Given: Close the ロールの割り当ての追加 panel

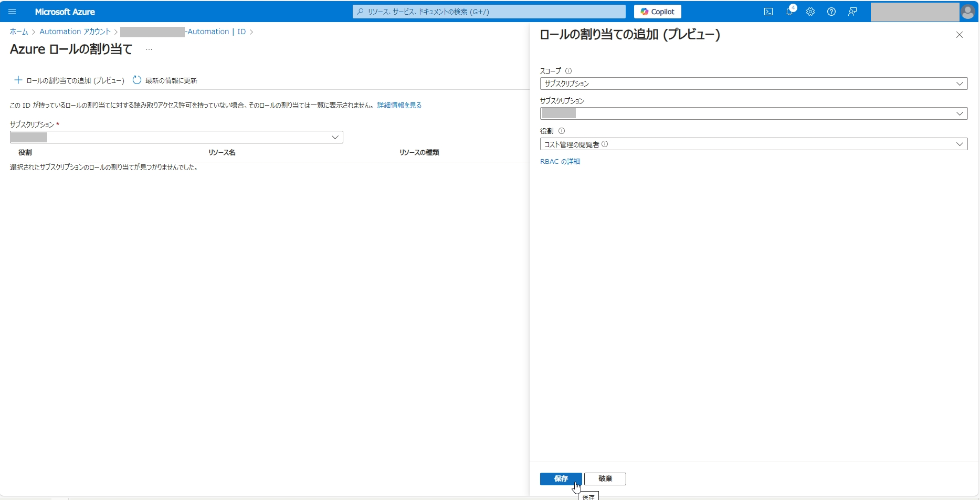Looking at the screenshot, I should click(960, 35).
